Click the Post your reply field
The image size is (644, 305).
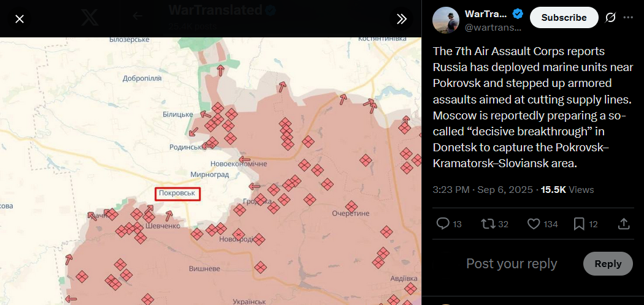pyautogui.click(x=512, y=263)
